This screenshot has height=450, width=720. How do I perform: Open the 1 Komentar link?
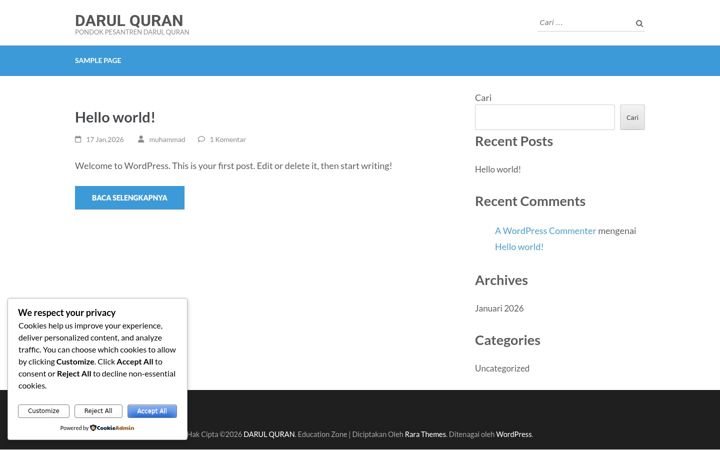point(228,139)
